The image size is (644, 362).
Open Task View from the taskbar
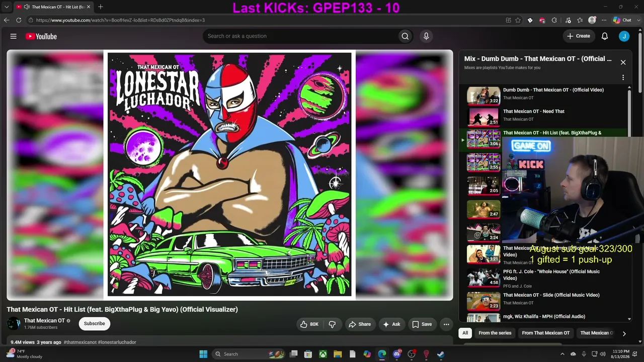click(294, 354)
